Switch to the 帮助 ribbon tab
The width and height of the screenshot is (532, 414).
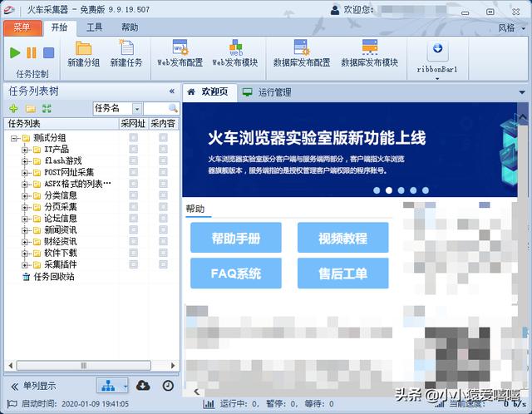(130, 27)
